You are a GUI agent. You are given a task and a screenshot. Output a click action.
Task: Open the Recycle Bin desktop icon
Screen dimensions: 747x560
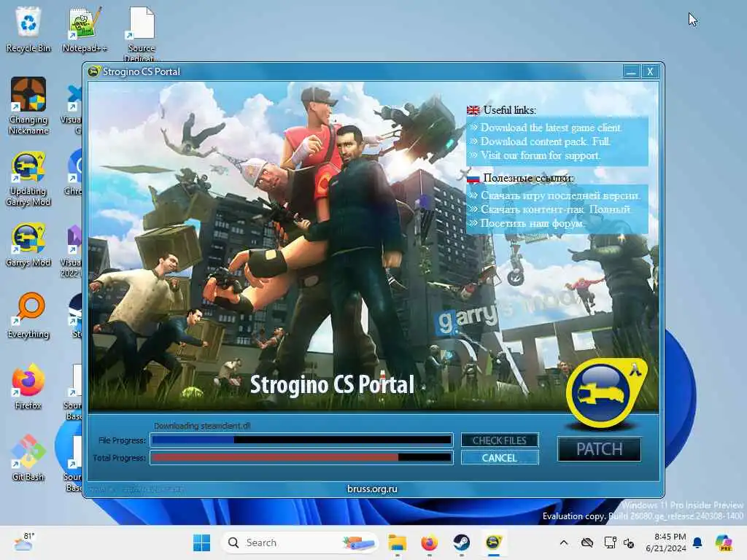[28, 29]
